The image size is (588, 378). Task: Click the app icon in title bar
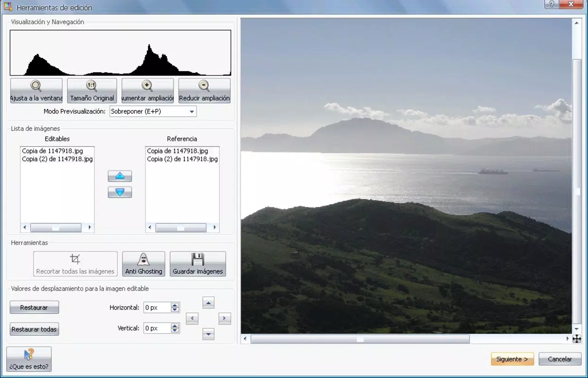point(8,7)
